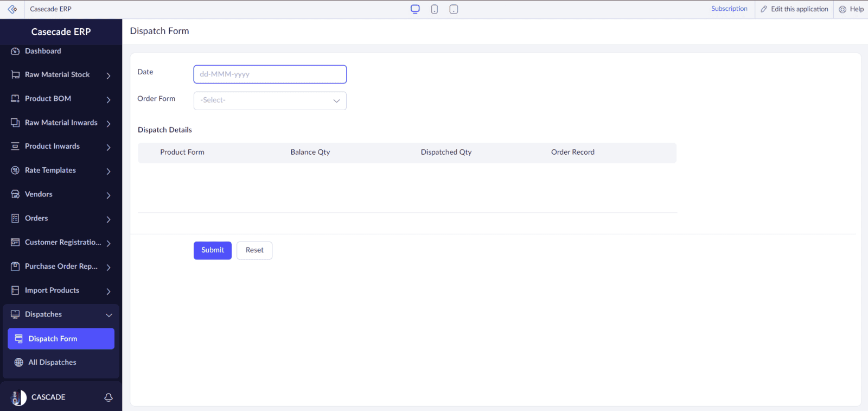The image size is (868, 411).
Task: Click the Raw Material Stock cart icon
Action: click(x=15, y=75)
